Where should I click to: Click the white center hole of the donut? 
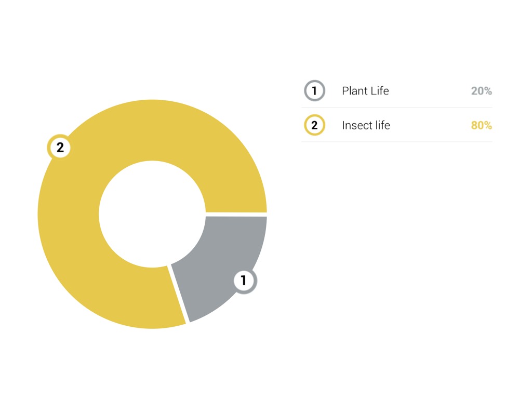(x=152, y=214)
